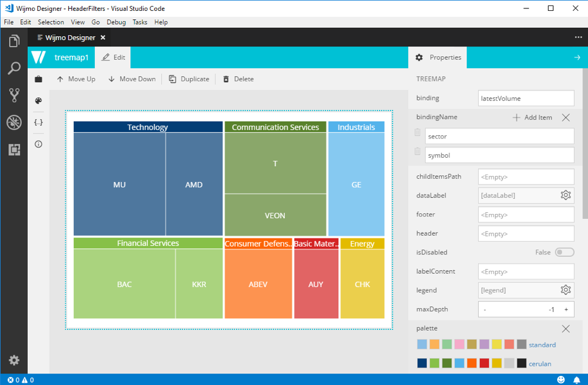
Task: Open the Search view in activity bar
Action: [14, 68]
